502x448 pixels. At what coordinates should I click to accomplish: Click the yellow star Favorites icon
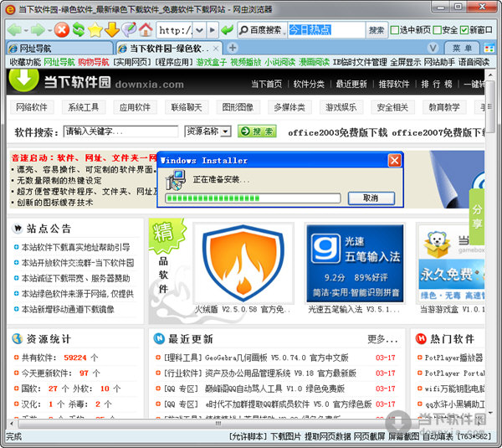coord(95,30)
